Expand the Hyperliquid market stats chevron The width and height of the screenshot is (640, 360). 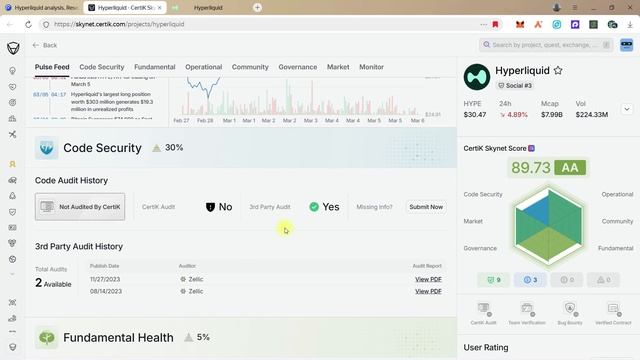[627, 109]
